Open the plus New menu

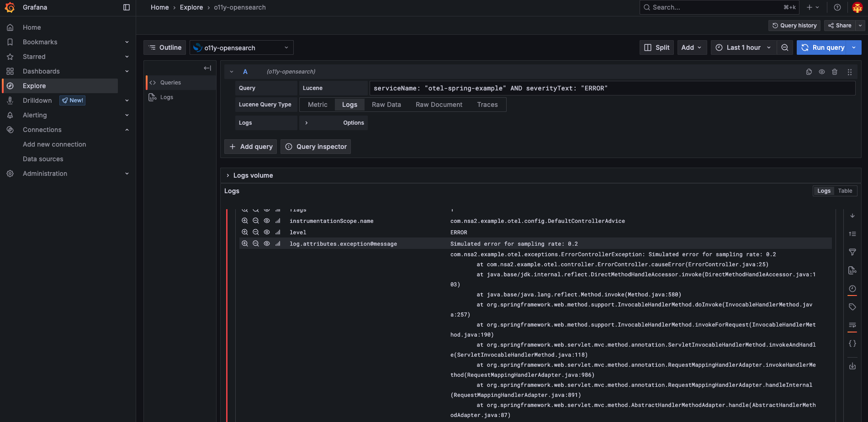(x=813, y=7)
